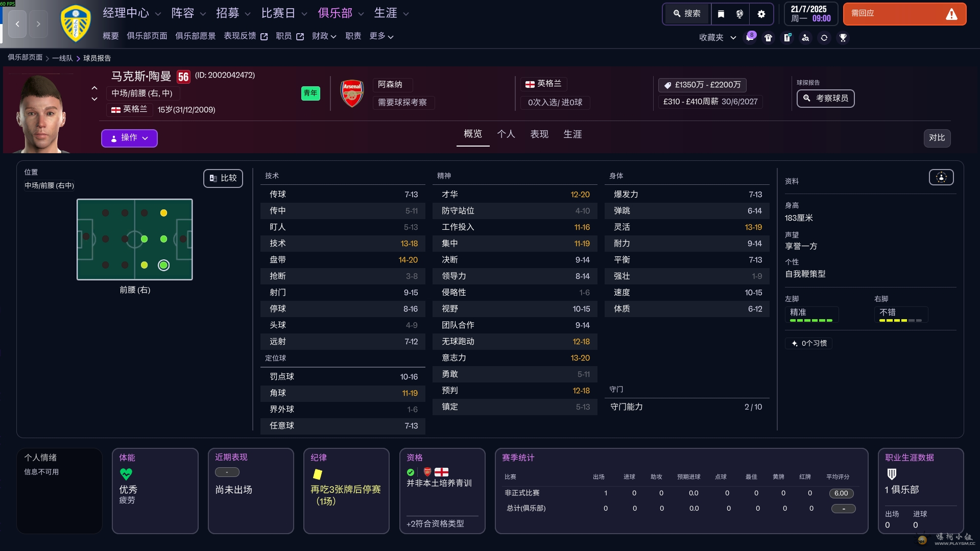Expand the 财政 submenu
This screenshot has height=551, width=980.
(324, 36)
